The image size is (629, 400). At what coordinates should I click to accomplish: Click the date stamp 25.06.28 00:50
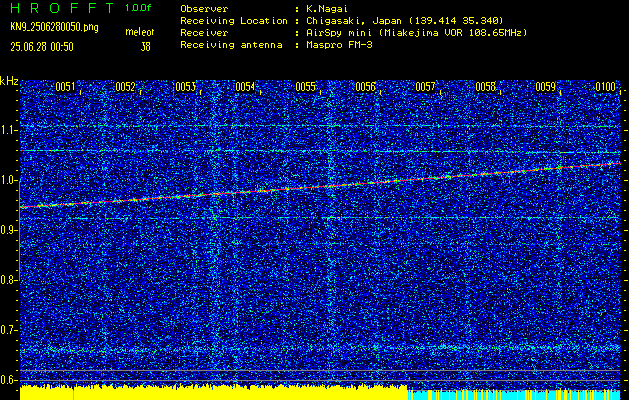coord(42,47)
